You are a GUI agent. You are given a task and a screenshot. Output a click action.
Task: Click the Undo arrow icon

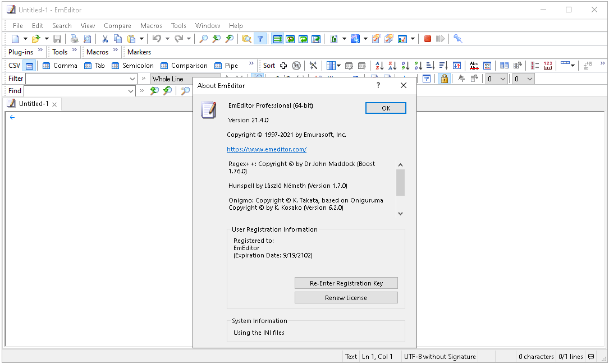pyautogui.click(x=157, y=39)
